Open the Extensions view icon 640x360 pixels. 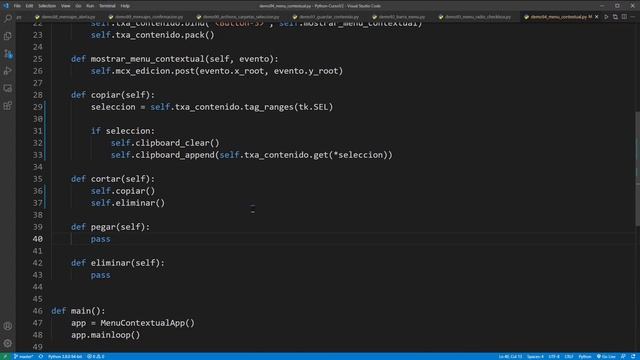click(7, 106)
